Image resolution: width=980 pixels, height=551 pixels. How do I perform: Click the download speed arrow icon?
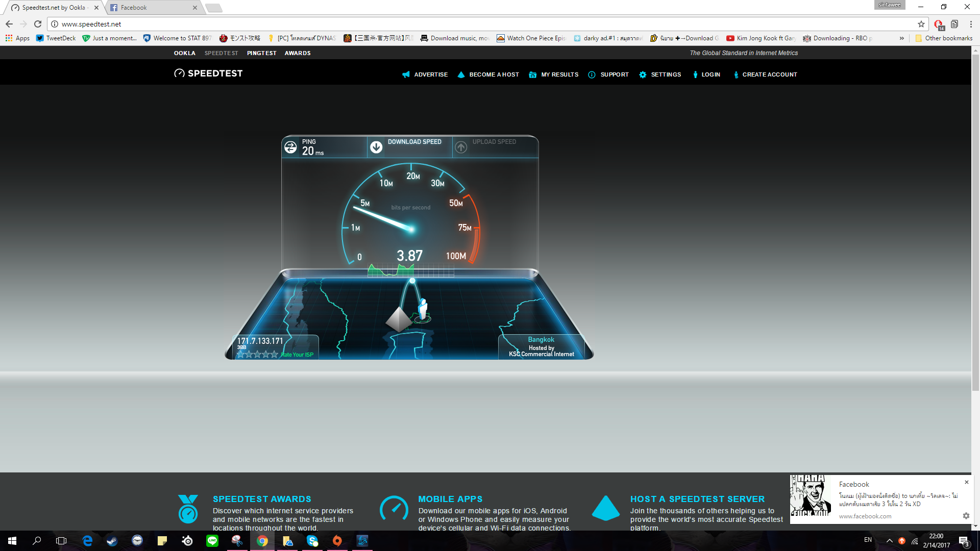tap(376, 147)
